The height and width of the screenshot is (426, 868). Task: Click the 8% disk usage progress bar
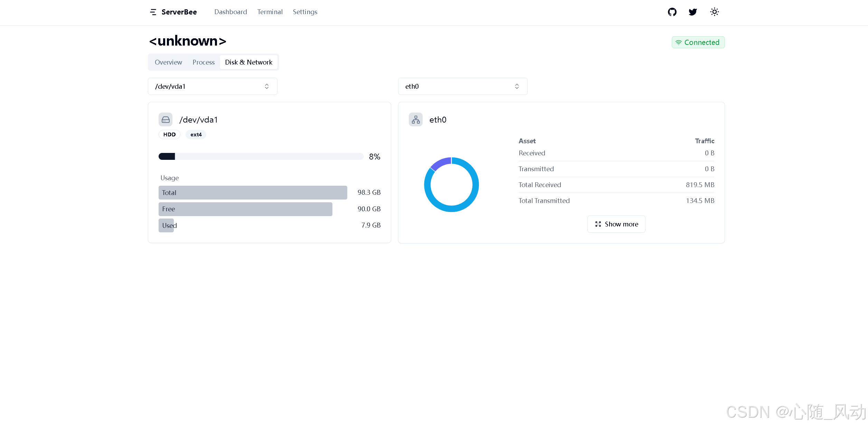pyautogui.click(x=261, y=156)
